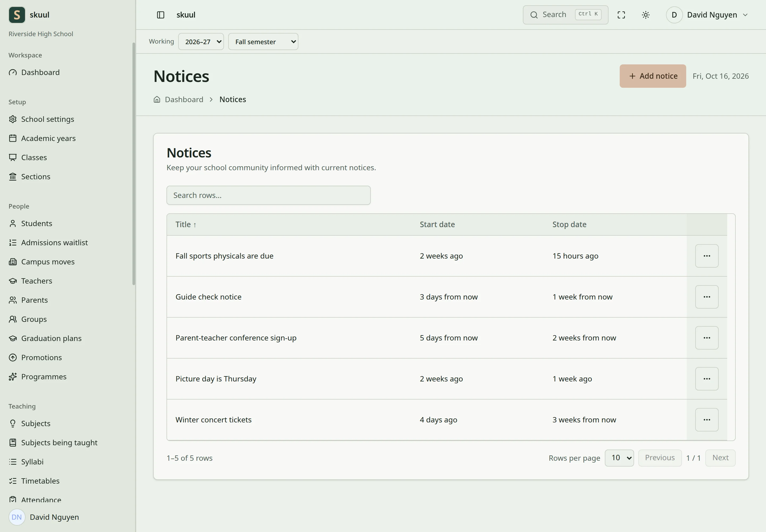Toggle the sidebar panel icon

point(160,15)
